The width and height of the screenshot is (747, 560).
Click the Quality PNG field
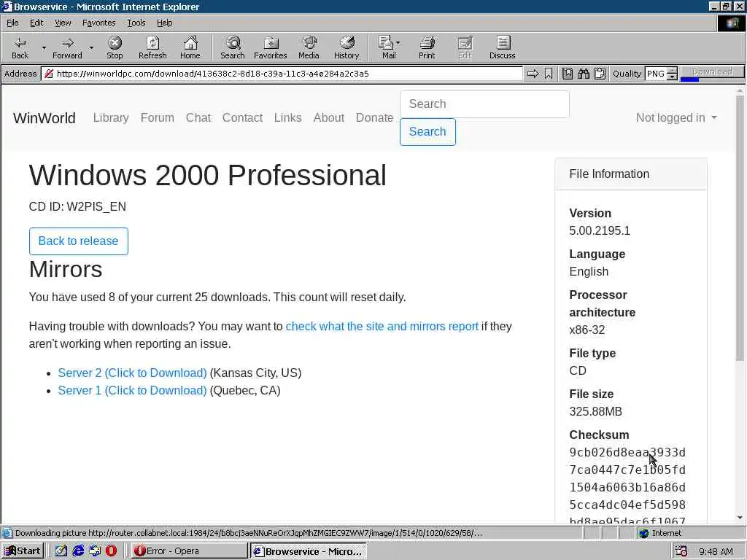pos(656,74)
